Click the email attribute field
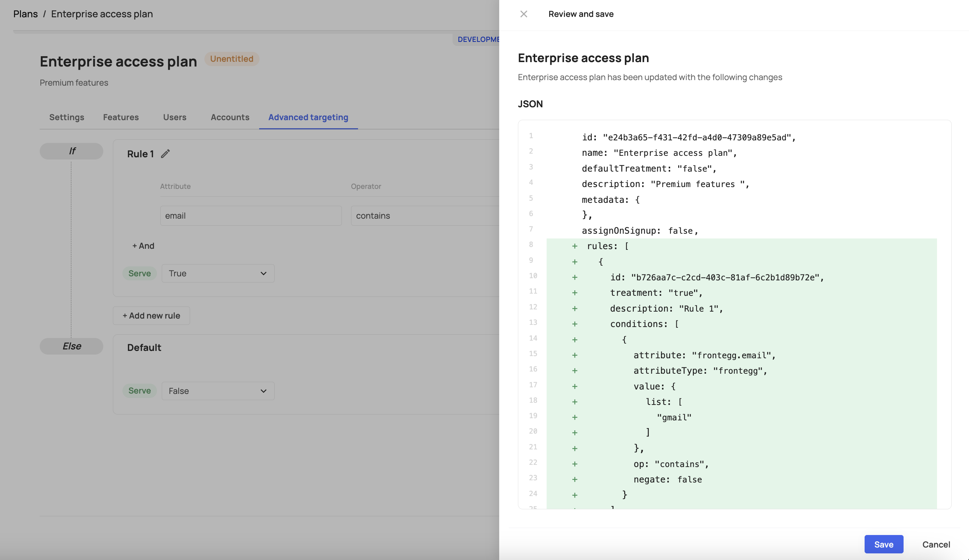The image size is (969, 560). click(251, 216)
